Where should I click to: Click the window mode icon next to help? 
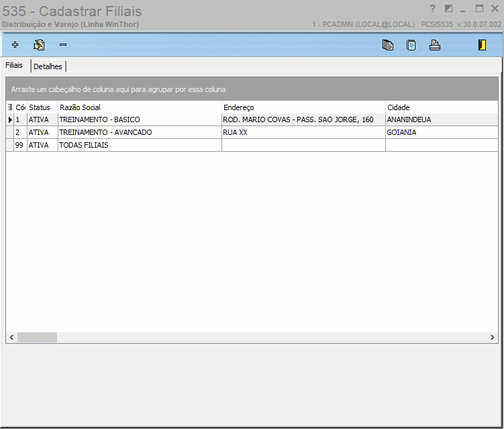click(x=448, y=8)
